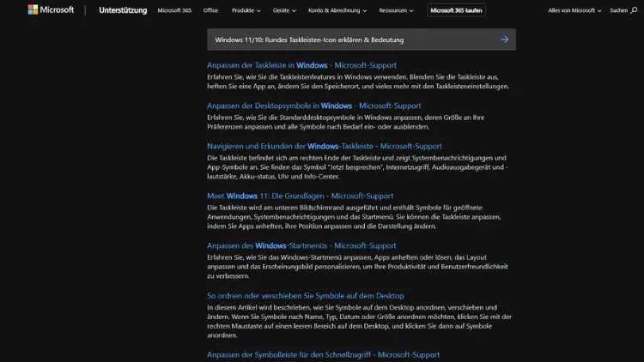Click text starting 'Die Taskleiste wird am unteren Bildschirmrand'
644x362 pixels.
click(x=354, y=217)
